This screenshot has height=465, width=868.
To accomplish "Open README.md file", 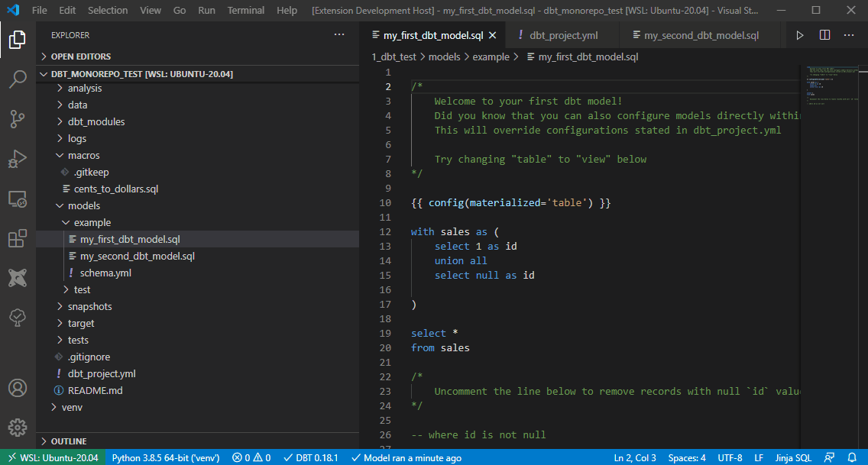I will point(197,390).
